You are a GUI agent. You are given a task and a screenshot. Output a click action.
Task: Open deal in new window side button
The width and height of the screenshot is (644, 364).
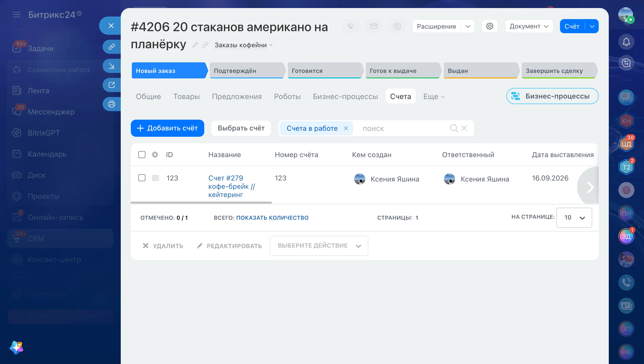click(x=112, y=85)
